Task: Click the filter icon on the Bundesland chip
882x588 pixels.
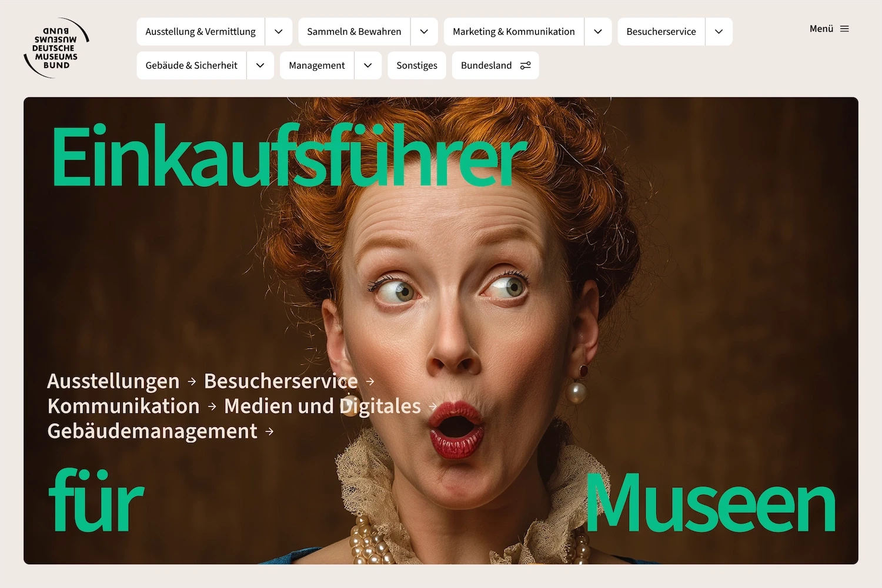Action: click(x=526, y=65)
